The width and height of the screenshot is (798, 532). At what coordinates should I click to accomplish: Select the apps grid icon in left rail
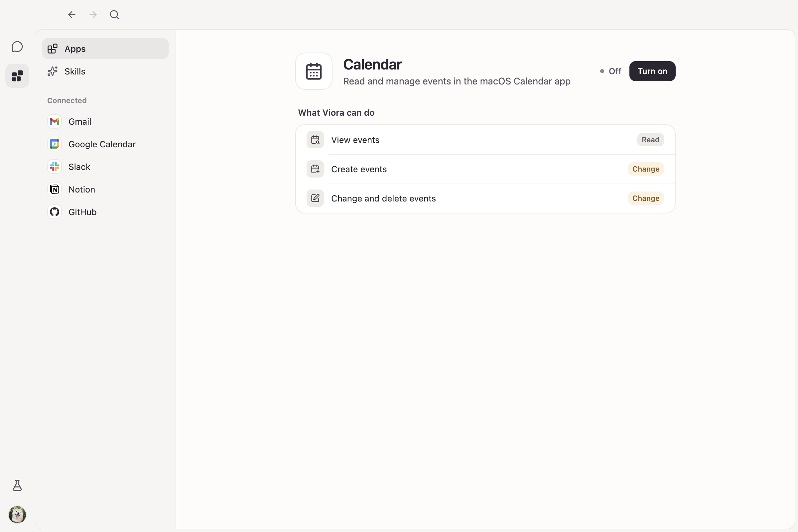(x=17, y=76)
